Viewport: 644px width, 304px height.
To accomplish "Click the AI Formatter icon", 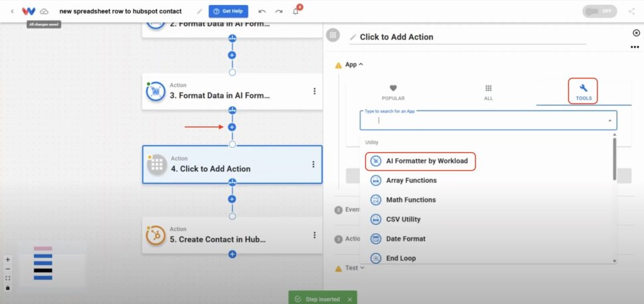I will (375, 161).
